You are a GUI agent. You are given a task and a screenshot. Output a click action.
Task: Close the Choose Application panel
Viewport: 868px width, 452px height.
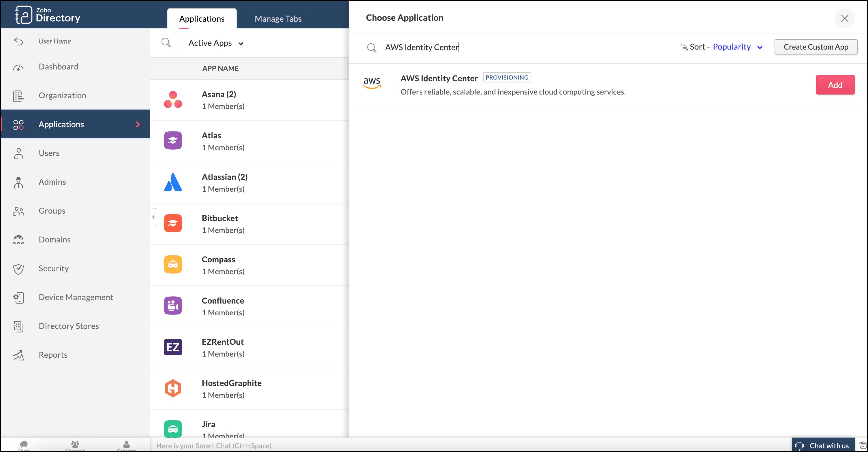844,18
